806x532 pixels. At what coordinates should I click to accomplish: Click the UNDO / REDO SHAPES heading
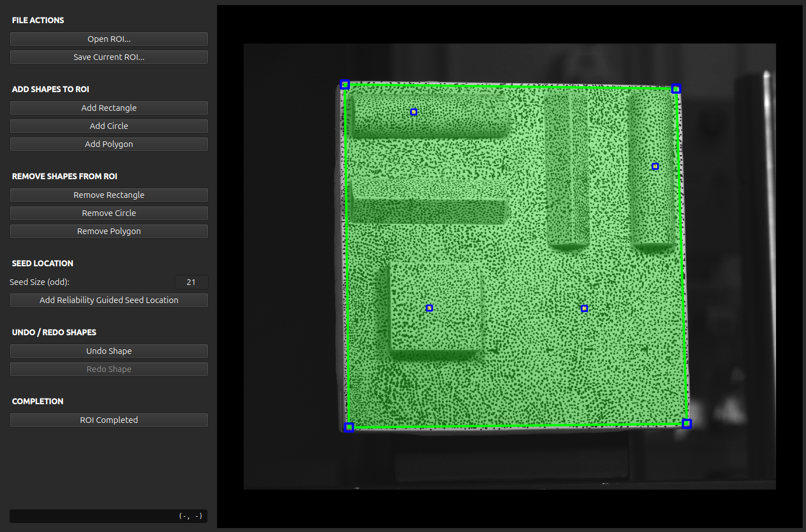pos(54,332)
